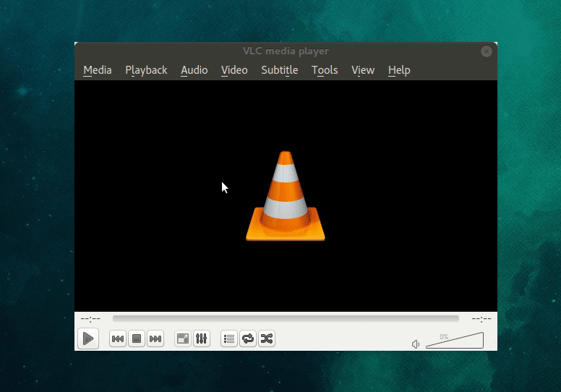The image size is (561, 392).
Task: Toggle fullscreen video mode icon
Action: [x=183, y=338]
